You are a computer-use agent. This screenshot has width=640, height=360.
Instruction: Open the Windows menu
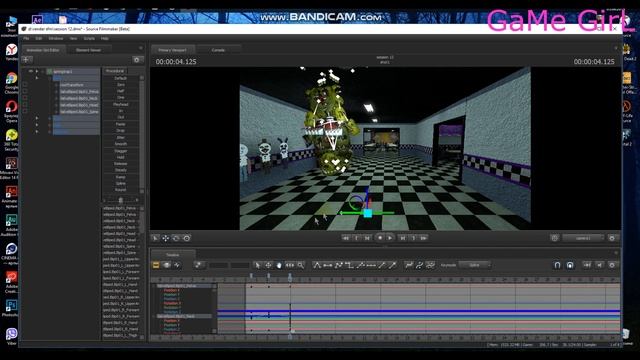click(56, 38)
